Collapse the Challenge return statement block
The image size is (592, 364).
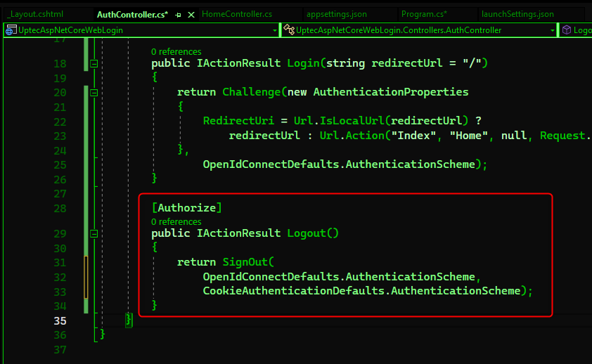point(94,92)
